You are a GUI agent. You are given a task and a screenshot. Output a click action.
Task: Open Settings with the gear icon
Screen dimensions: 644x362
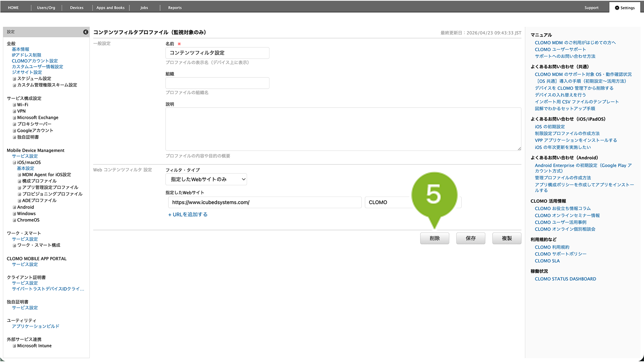[624, 8]
